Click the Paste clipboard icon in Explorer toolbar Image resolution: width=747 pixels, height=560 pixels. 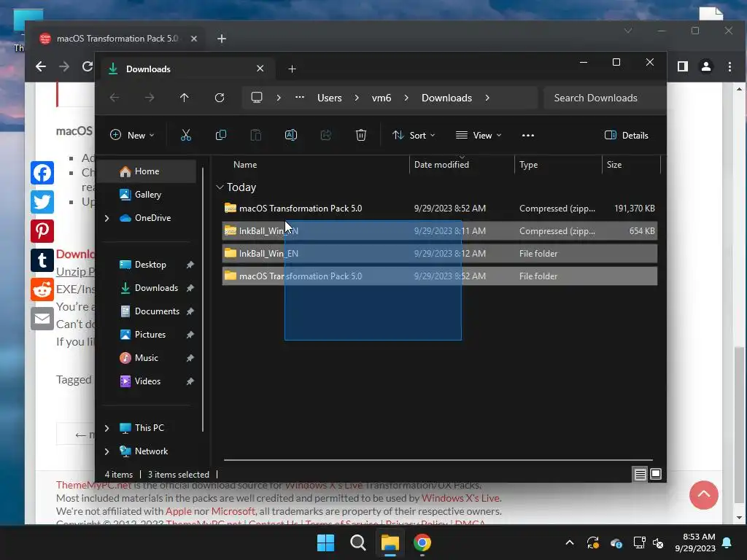(x=256, y=135)
